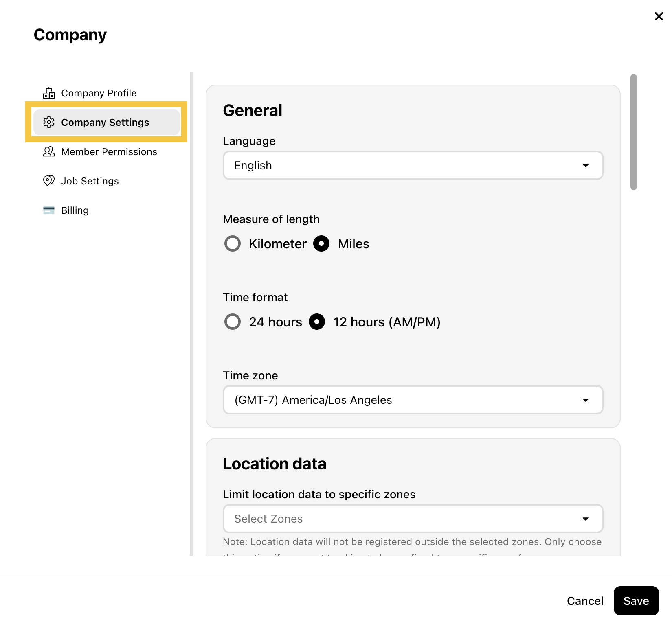Click the Location data heading
The image size is (672, 622).
click(x=275, y=464)
